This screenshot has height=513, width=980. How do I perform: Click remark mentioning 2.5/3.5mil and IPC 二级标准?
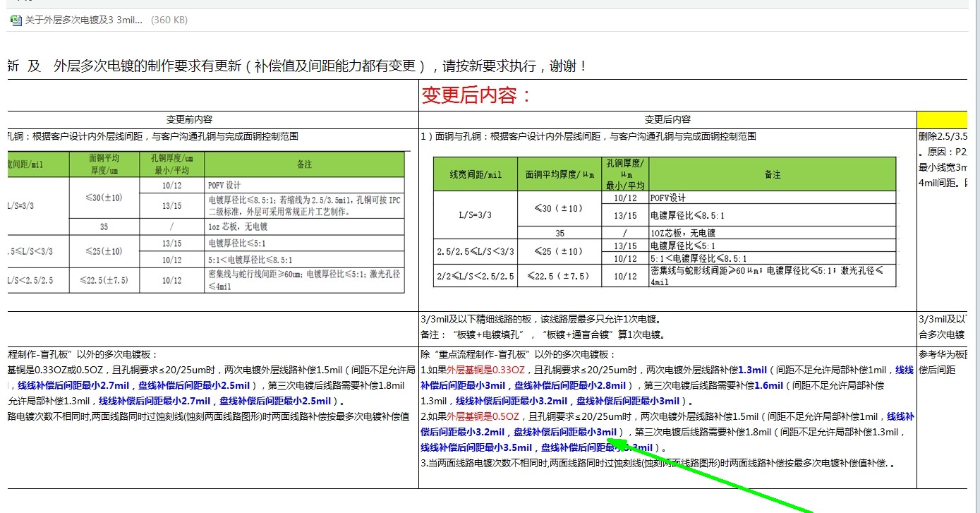pos(304,205)
